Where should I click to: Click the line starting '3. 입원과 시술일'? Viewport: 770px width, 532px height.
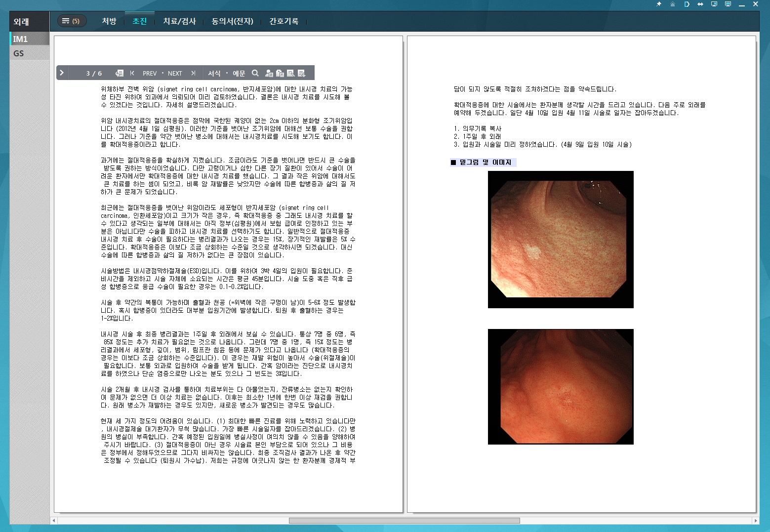click(543, 144)
